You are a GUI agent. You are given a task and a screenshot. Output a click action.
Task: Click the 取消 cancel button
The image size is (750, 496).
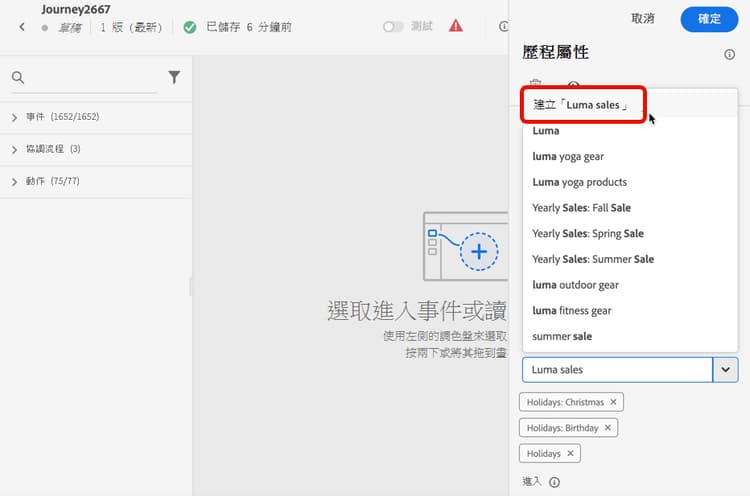coord(642,19)
